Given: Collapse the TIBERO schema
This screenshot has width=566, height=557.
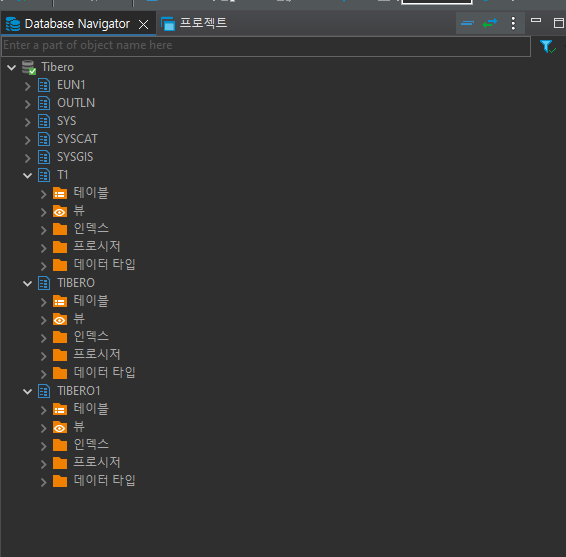Looking at the screenshot, I should tap(27, 284).
